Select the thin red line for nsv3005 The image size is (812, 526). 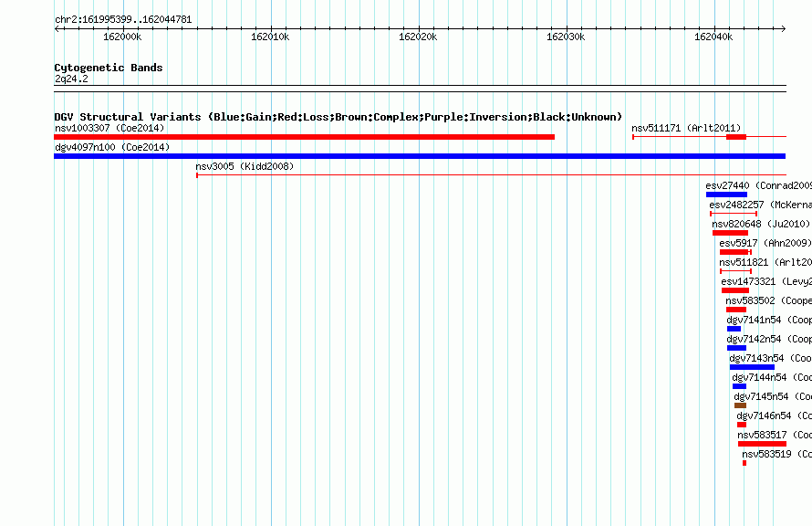click(x=492, y=175)
